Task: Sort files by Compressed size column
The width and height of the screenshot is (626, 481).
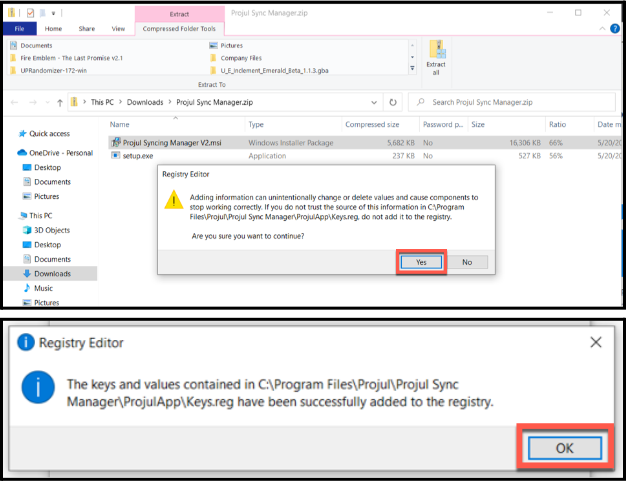Action: point(372,124)
